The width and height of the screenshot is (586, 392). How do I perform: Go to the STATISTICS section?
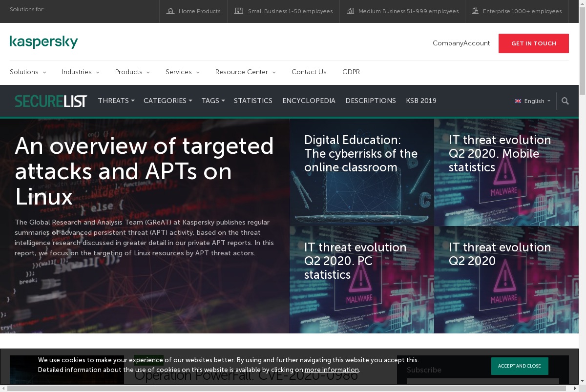pyautogui.click(x=253, y=101)
